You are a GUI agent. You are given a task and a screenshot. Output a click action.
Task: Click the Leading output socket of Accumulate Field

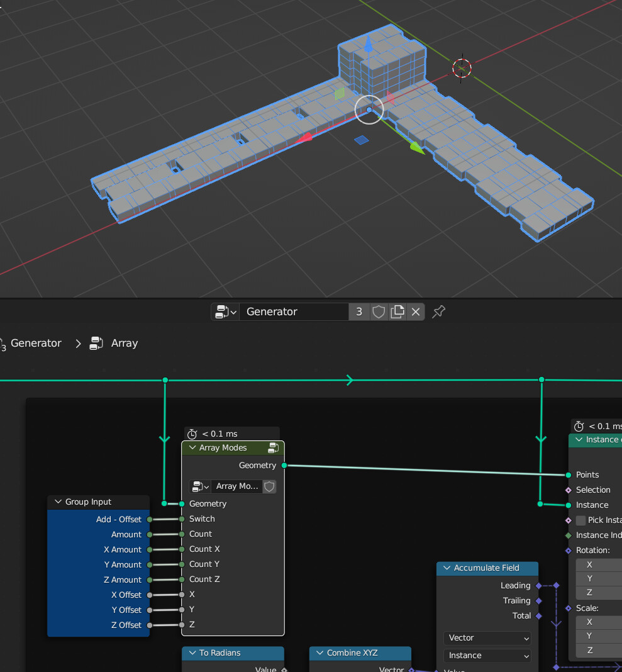coord(539,585)
